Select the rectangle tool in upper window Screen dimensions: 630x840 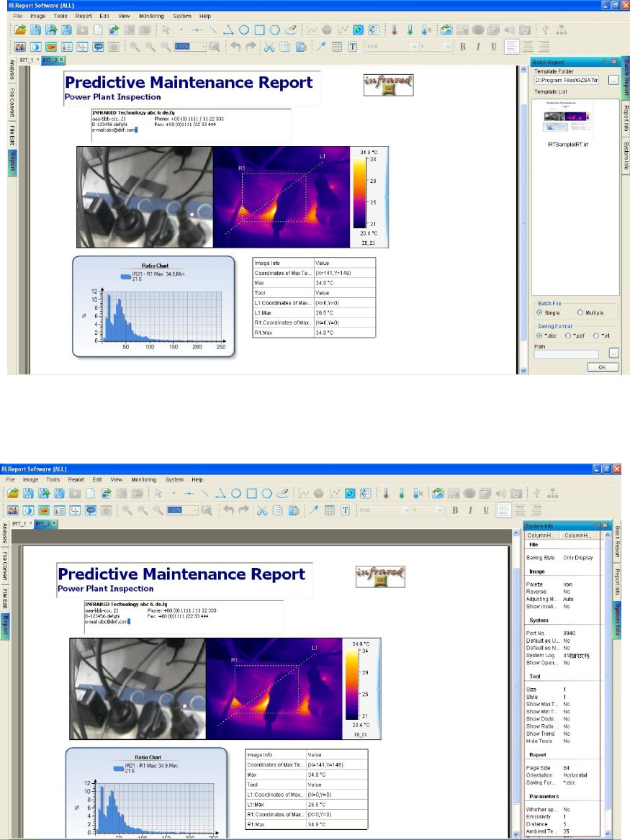tap(259, 30)
